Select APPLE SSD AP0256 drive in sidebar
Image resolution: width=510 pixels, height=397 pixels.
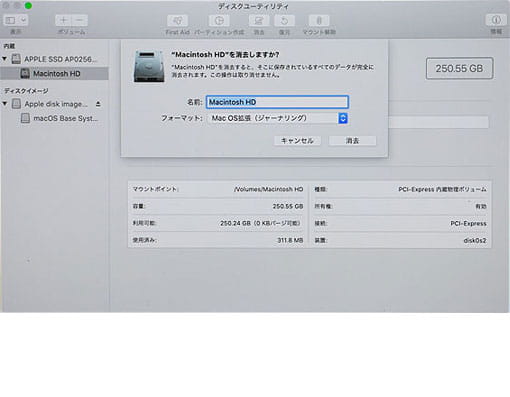tap(54, 59)
